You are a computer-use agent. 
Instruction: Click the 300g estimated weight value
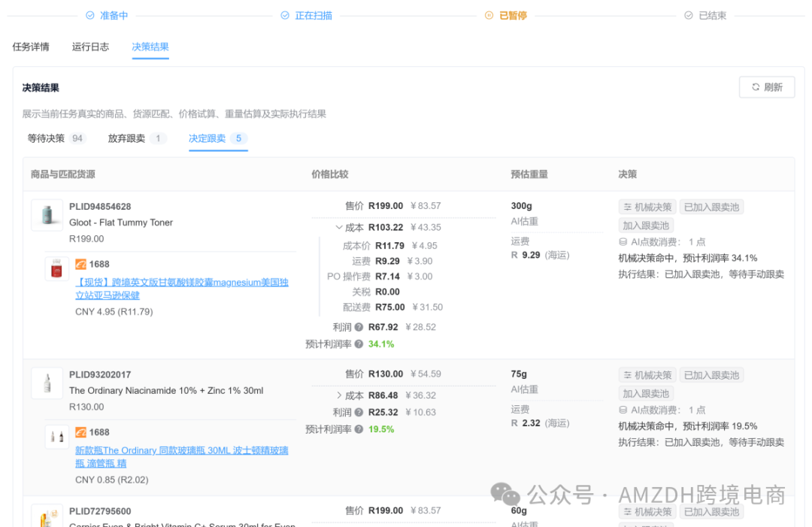[522, 206]
